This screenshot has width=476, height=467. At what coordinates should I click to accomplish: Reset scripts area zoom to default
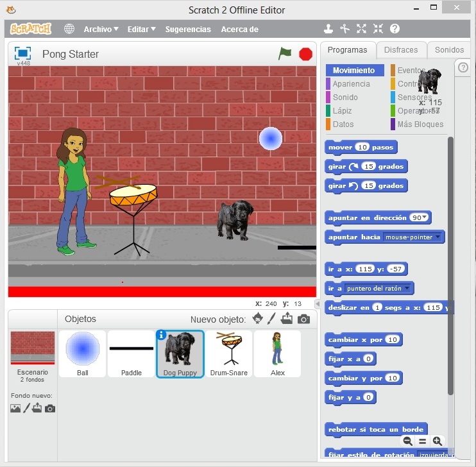pos(422,441)
